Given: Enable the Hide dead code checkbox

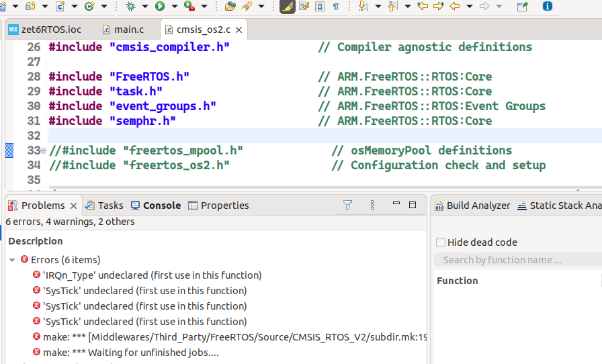Looking at the screenshot, I should tap(441, 242).
